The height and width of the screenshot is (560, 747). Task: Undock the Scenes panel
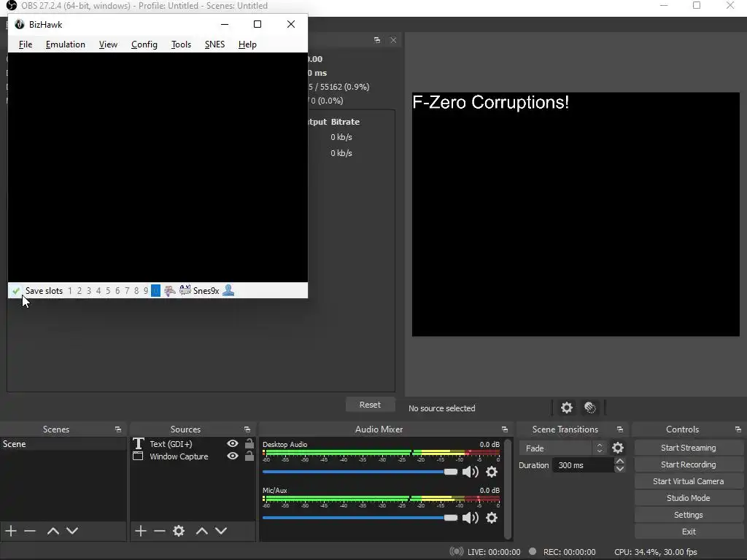117,429
